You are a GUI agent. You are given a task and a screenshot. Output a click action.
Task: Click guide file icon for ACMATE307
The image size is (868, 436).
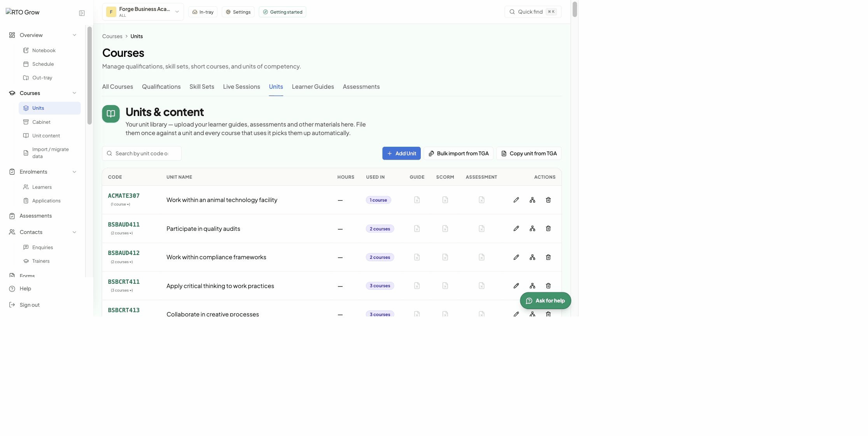pyautogui.click(x=417, y=200)
